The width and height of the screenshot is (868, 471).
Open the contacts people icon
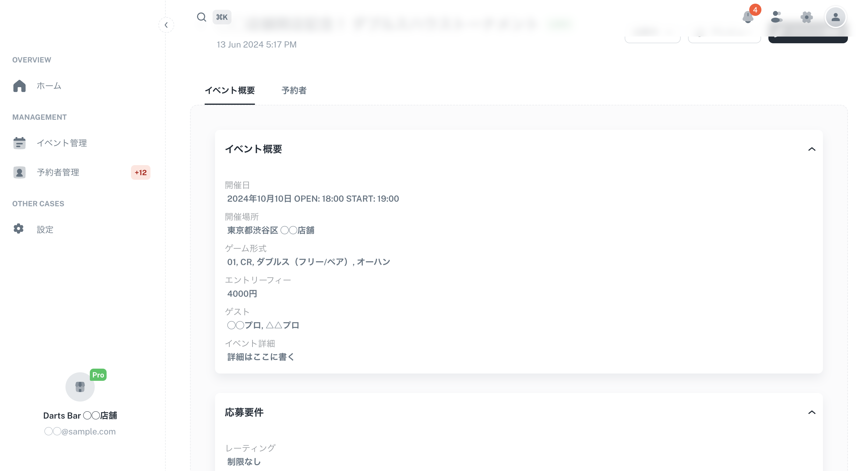pyautogui.click(x=776, y=17)
